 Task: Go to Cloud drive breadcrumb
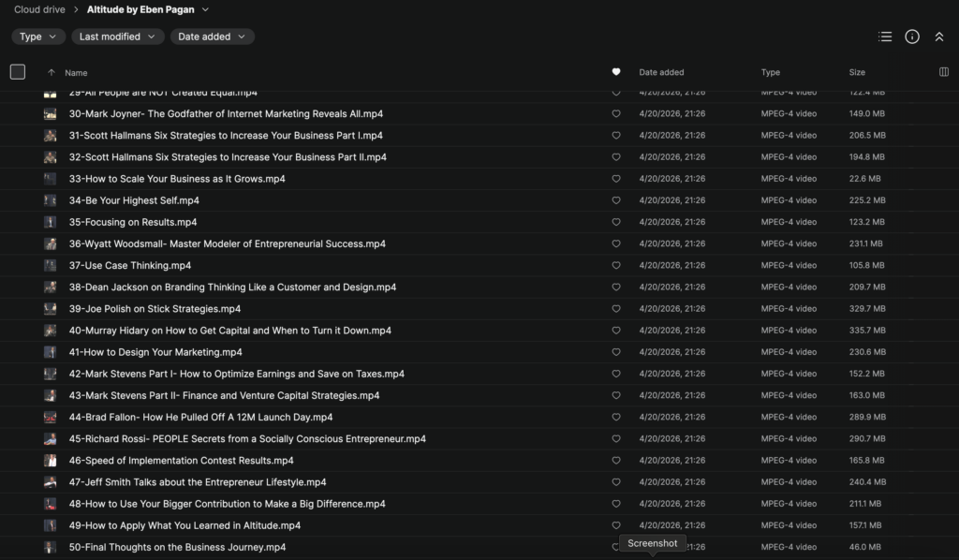(x=39, y=9)
